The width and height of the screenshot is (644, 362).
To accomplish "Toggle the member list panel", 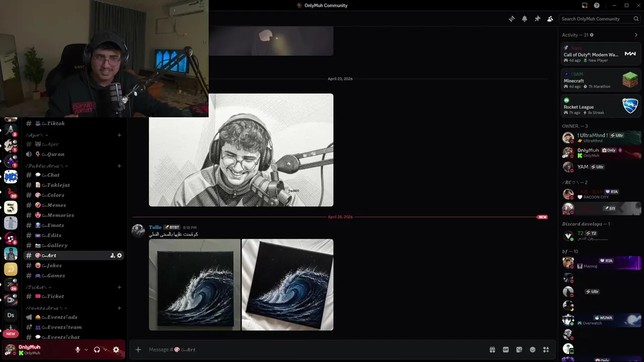I will coord(550,19).
